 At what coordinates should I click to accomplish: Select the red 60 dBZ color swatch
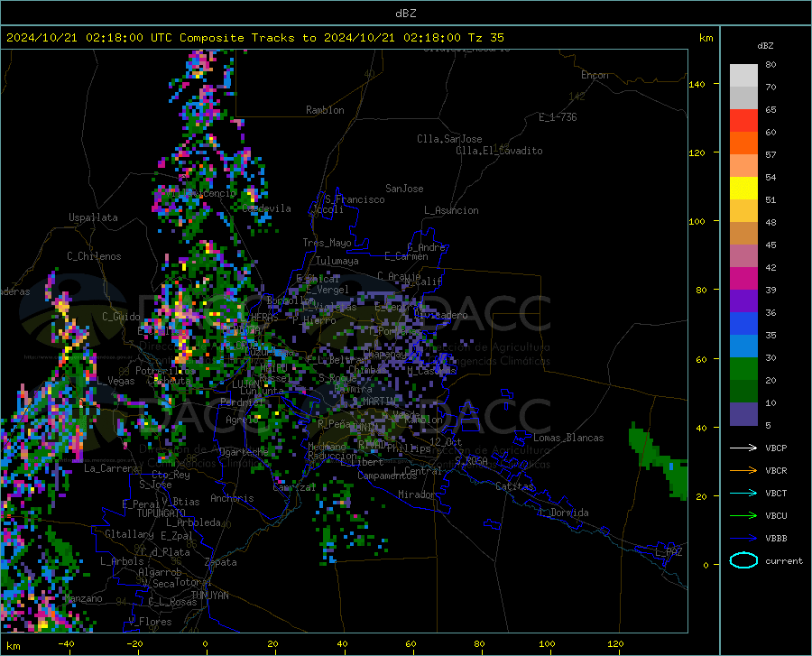coord(743,121)
